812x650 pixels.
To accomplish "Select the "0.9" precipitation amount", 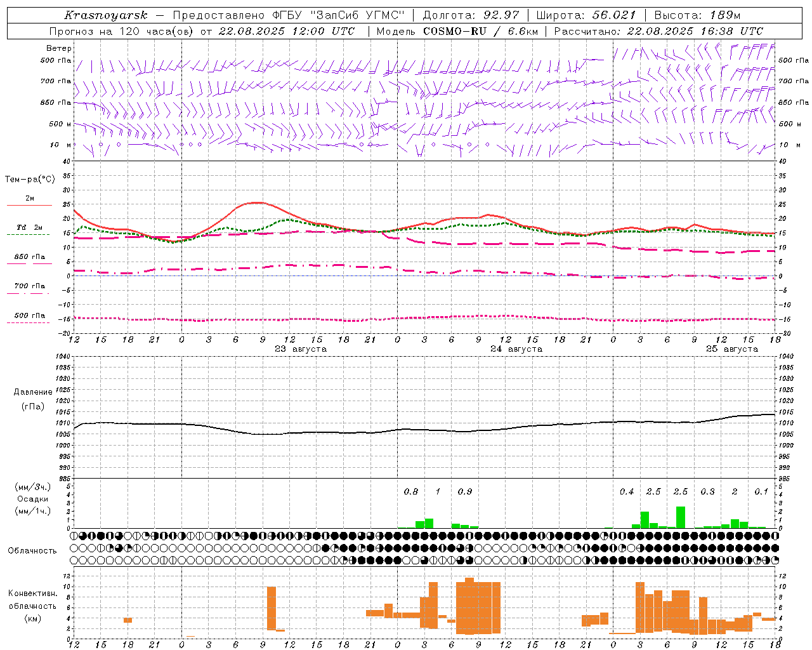I will point(465,491).
